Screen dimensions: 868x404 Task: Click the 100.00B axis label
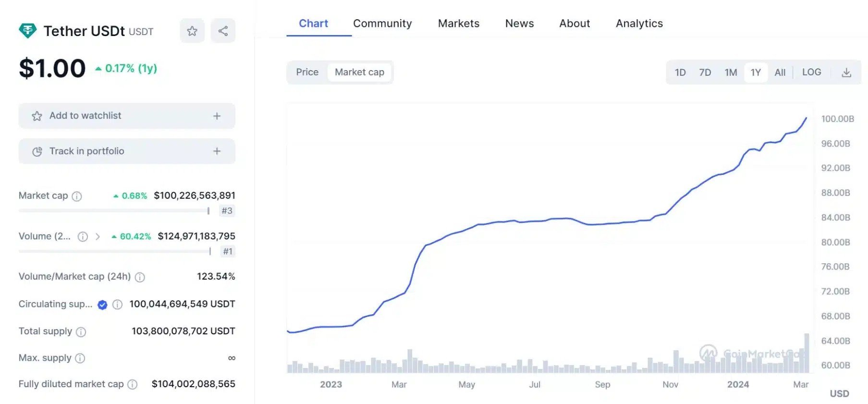pos(837,119)
